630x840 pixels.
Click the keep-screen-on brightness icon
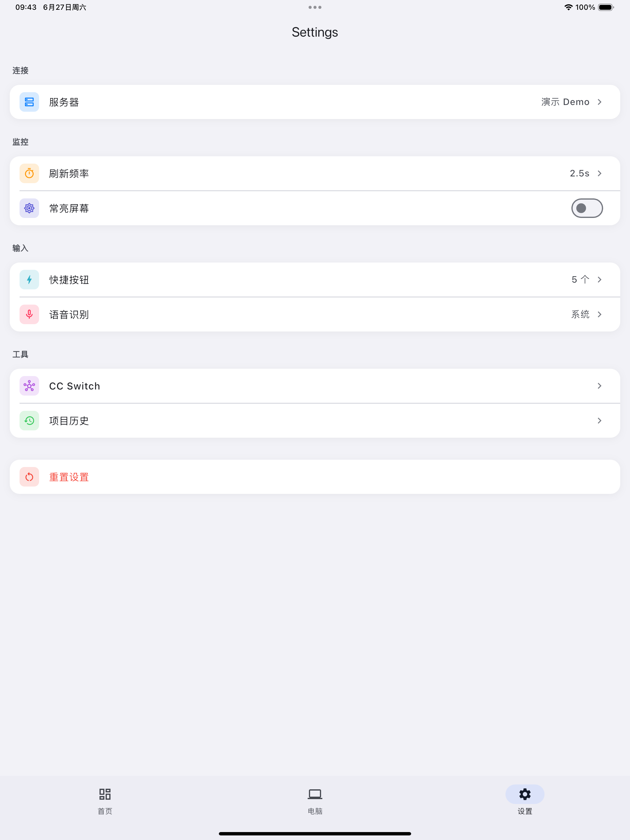pyautogui.click(x=29, y=208)
